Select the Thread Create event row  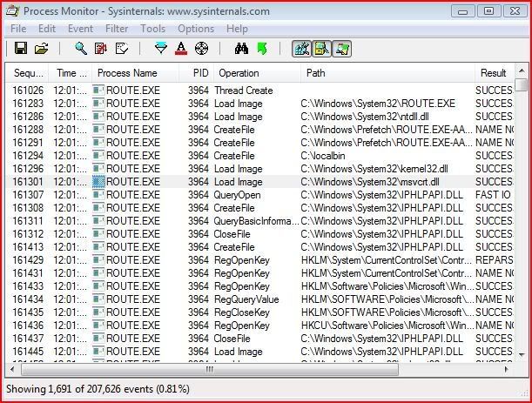point(259,91)
